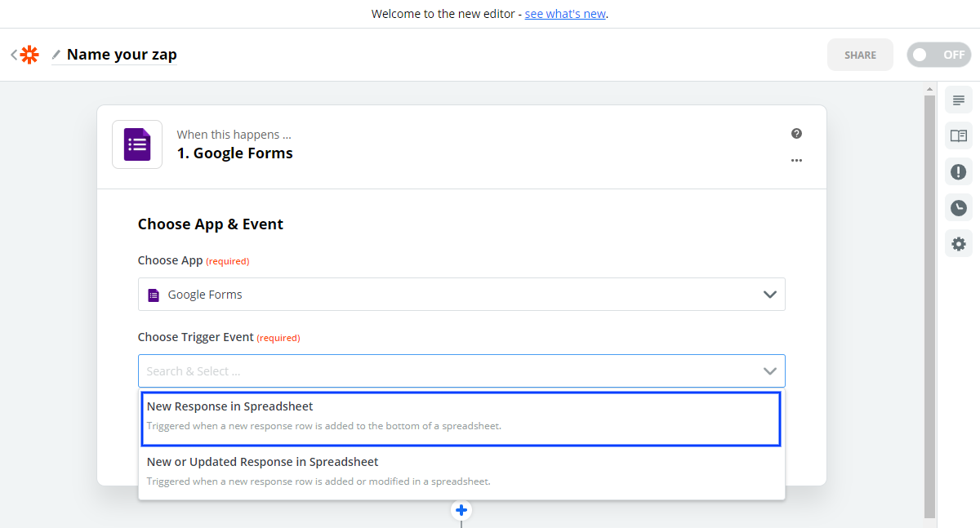Select New or Updated Response in Spreadsheet
Screen dimensions: 980x528
click(x=461, y=472)
